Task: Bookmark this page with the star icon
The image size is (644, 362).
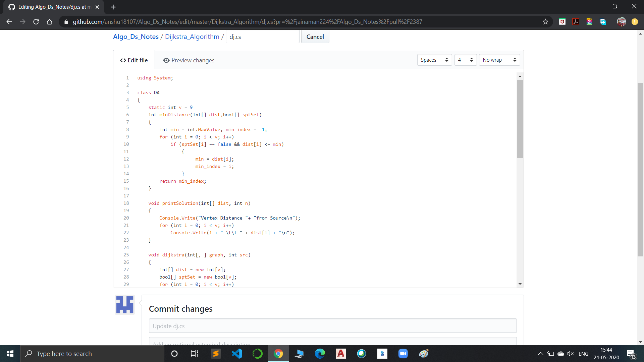Action: pyautogui.click(x=545, y=21)
